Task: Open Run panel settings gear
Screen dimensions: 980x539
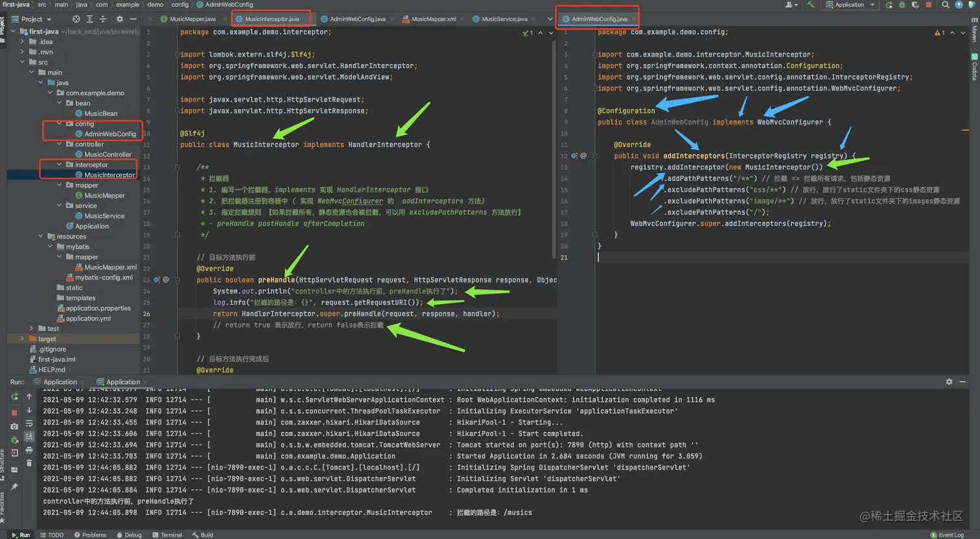Action: click(949, 382)
